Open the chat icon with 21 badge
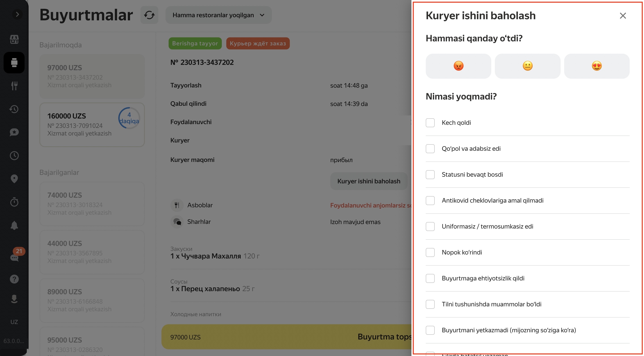This screenshot has height=356, width=644. [14, 258]
